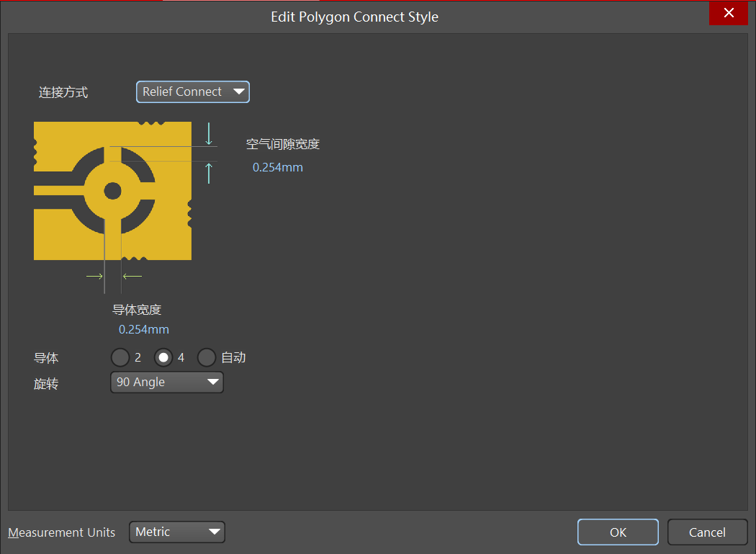The width and height of the screenshot is (756, 554).
Task: Choose the 自动 conductor radio option
Action: click(207, 357)
